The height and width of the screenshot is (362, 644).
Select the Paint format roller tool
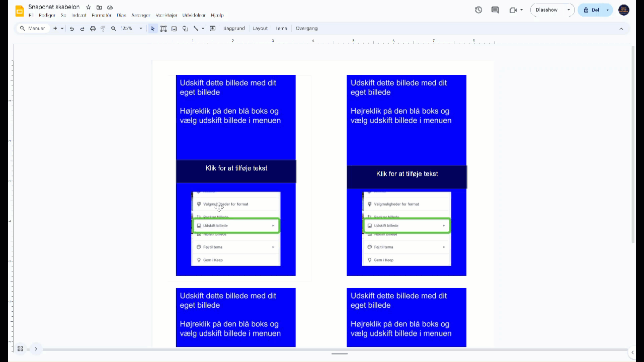(x=103, y=29)
